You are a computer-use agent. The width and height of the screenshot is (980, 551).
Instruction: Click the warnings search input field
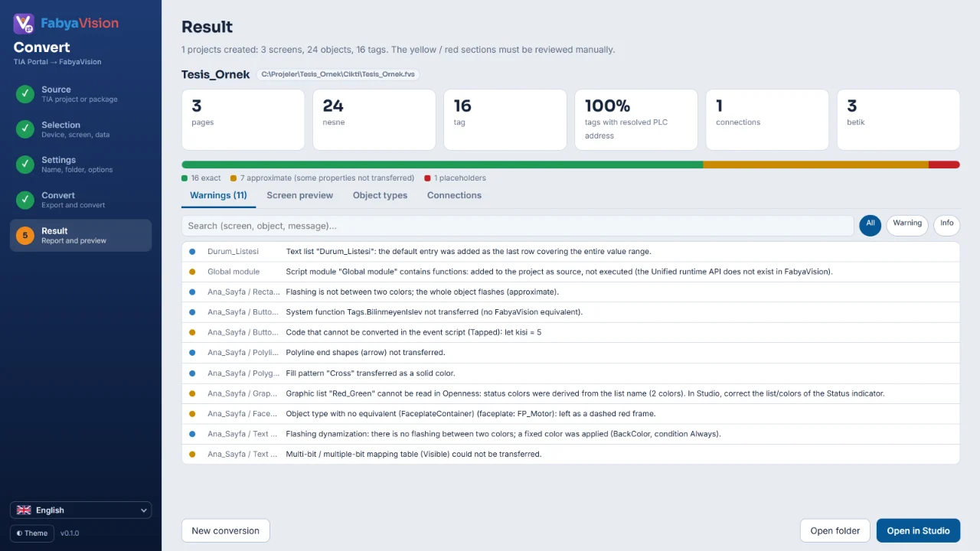tap(518, 226)
